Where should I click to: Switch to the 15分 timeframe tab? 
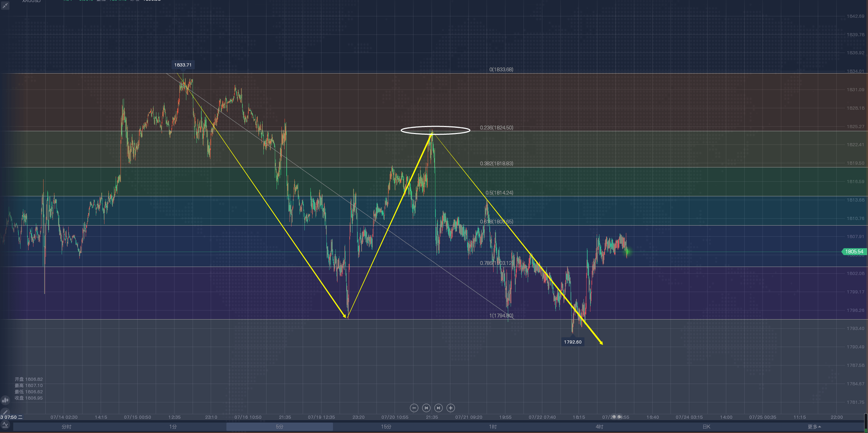386,427
